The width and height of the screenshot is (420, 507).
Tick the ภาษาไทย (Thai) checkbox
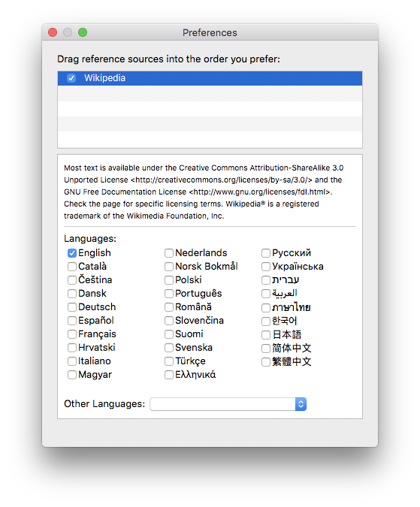click(266, 307)
